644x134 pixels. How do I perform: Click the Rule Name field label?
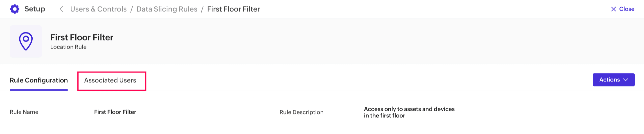pos(24,112)
